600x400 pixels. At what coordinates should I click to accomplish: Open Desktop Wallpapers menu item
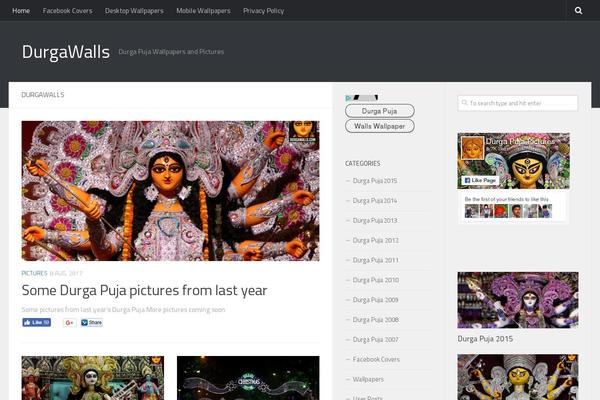point(134,11)
